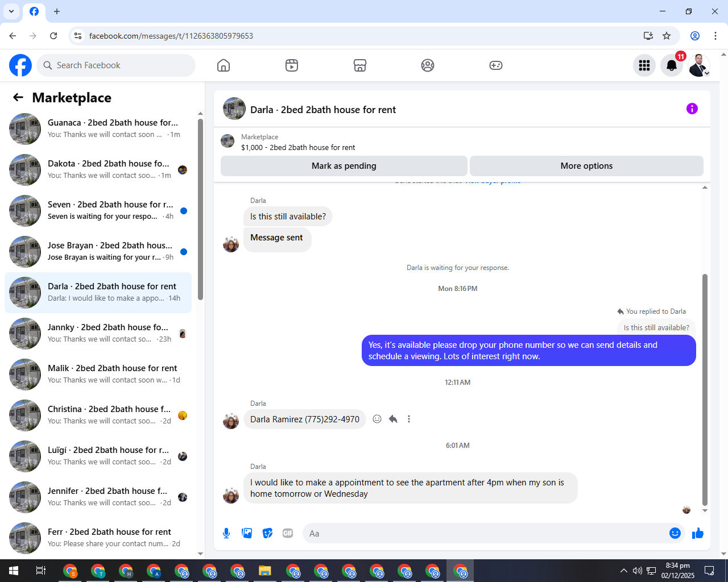Screen dimensions: 728x582
Task: Open Malik's conversation
Action: coord(98,375)
